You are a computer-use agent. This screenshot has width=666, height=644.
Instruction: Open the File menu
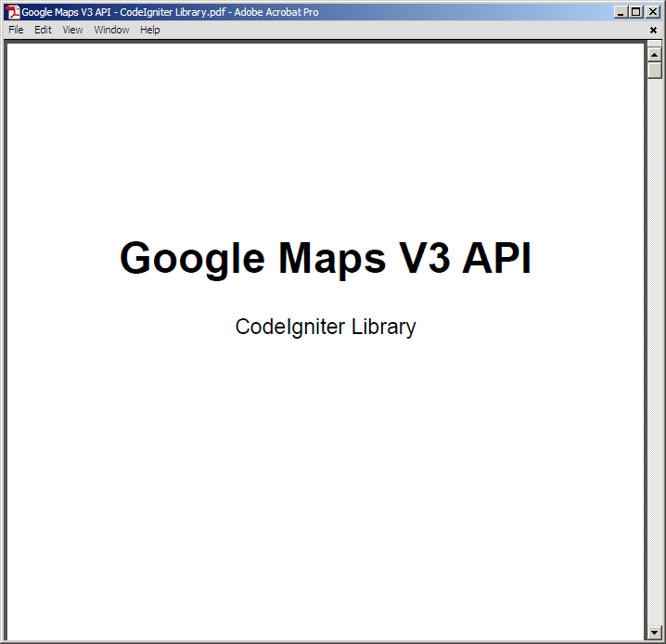(16, 30)
